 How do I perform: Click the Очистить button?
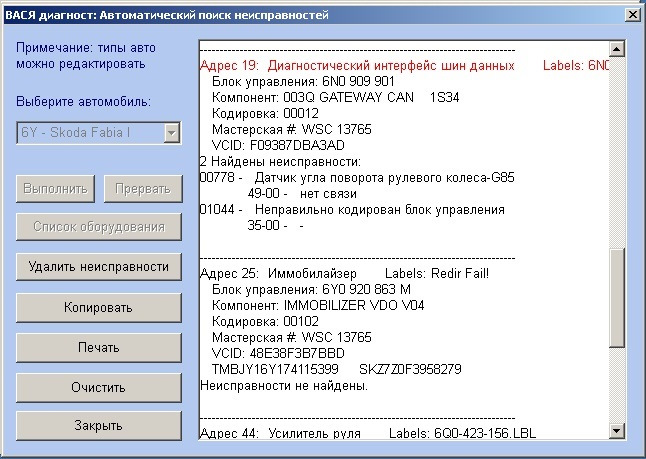point(98,388)
